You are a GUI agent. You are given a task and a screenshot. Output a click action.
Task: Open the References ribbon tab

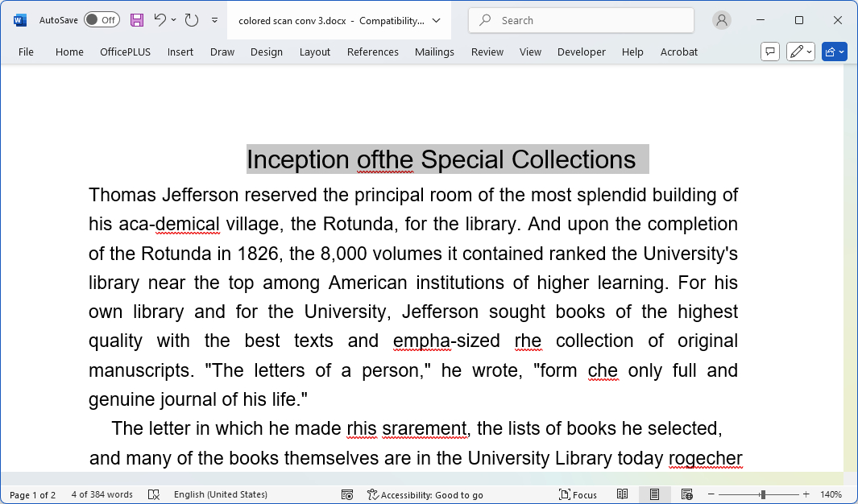click(372, 52)
